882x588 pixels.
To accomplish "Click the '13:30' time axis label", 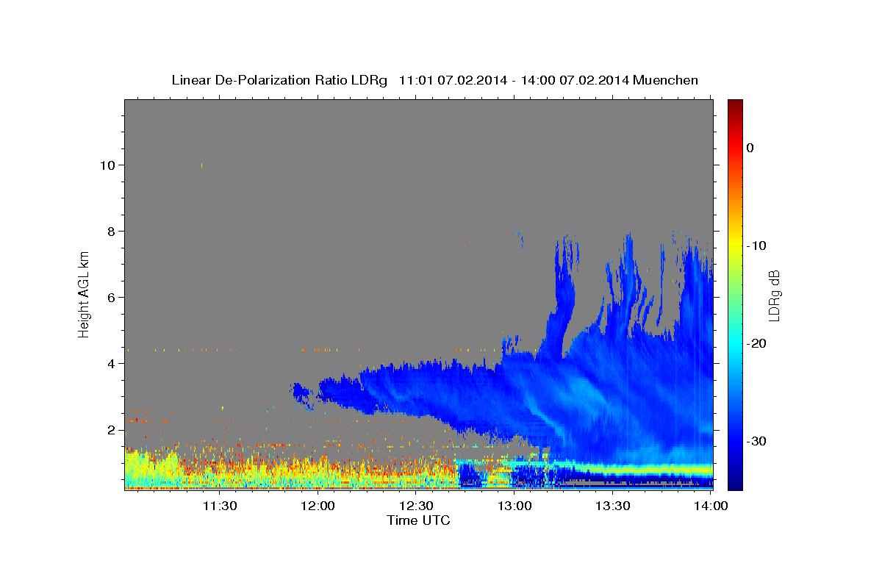I will click(613, 506).
